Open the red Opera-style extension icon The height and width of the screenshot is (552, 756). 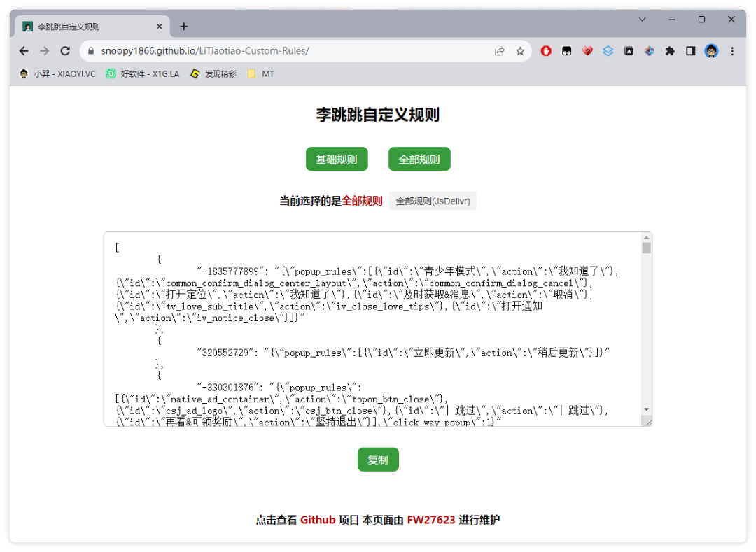[546, 51]
